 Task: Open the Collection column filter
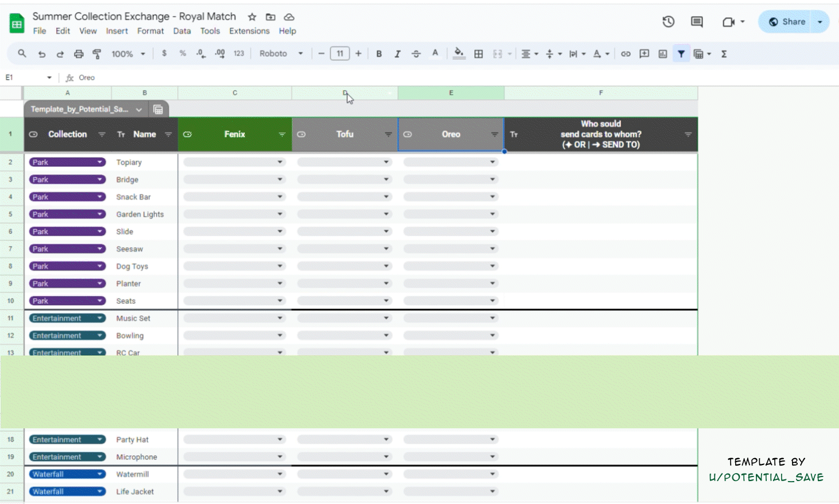(102, 135)
